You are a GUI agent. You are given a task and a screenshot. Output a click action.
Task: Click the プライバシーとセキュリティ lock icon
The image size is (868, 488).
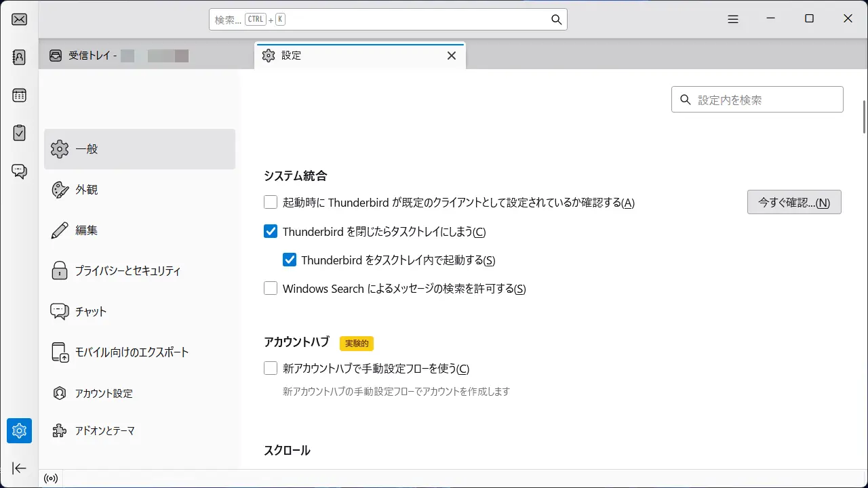(x=60, y=271)
